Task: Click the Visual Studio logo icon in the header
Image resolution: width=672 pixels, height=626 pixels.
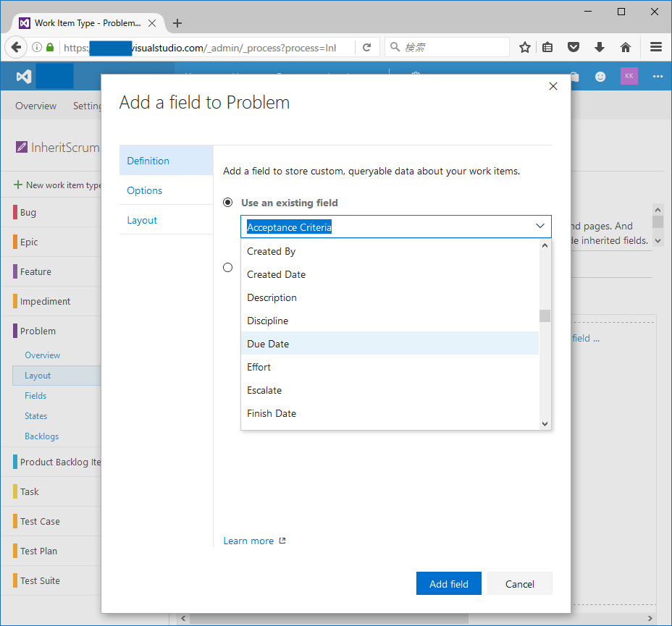Action: click(x=24, y=77)
